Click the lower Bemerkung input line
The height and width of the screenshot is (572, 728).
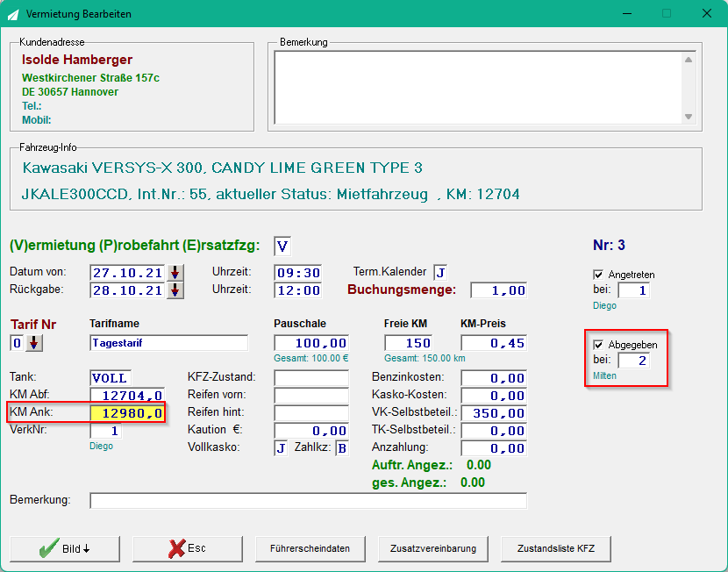[x=308, y=500]
